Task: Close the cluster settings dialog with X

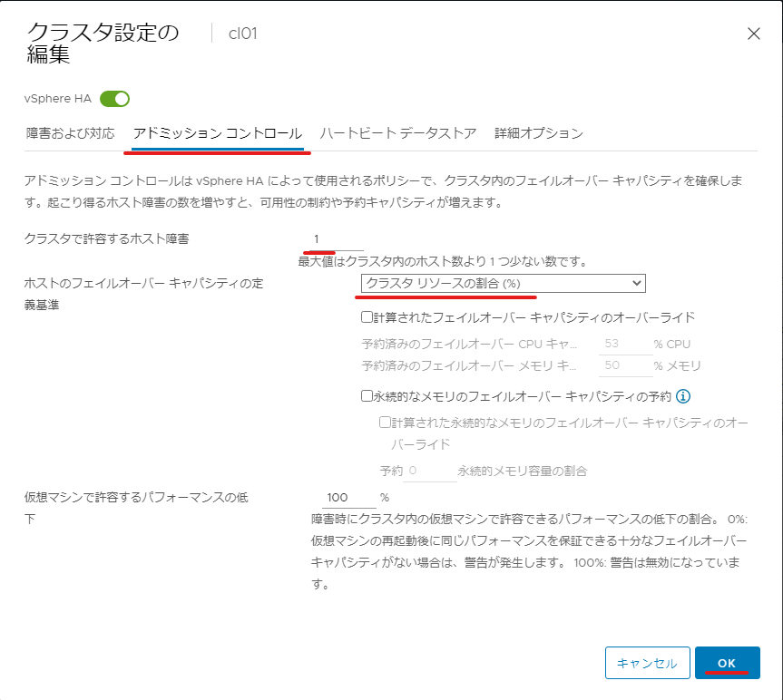Action: coord(754,34)
